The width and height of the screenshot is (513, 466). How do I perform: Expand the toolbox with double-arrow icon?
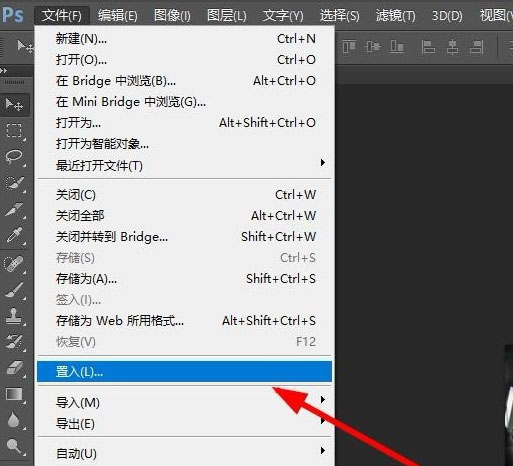pyautogui.click(x=4, y=71)
